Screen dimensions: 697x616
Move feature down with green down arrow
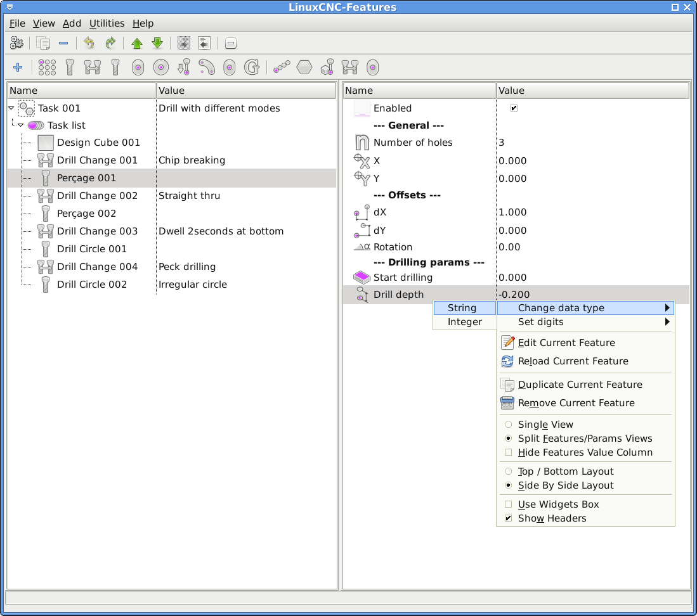pos(157,43)
